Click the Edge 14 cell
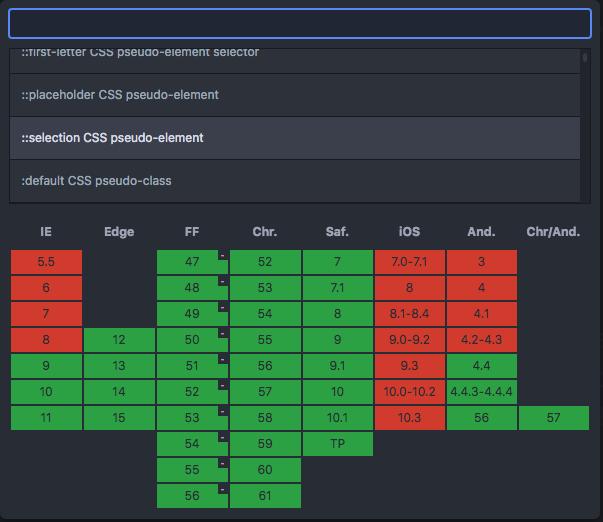 tap(119, 392)
